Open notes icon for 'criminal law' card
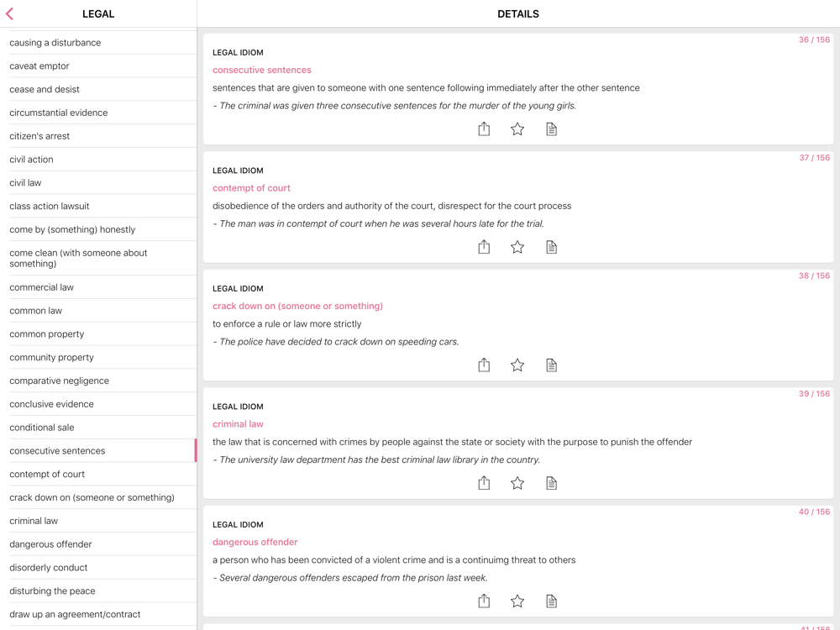840x630 pixels. 551,483
